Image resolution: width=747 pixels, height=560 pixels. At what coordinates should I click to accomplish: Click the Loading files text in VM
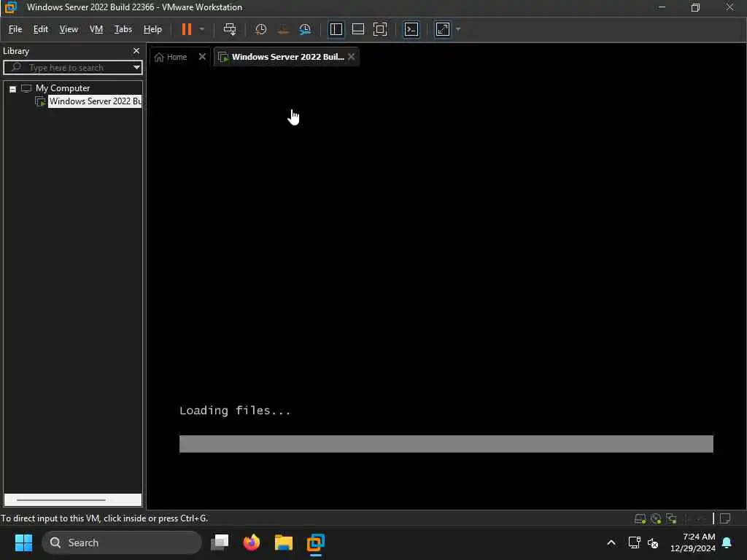[x=235, y=411]
